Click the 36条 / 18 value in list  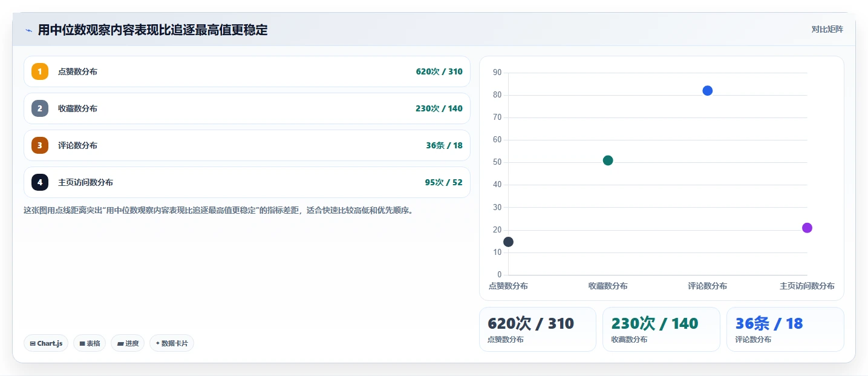pyautogui.click(x=444, y=145)
